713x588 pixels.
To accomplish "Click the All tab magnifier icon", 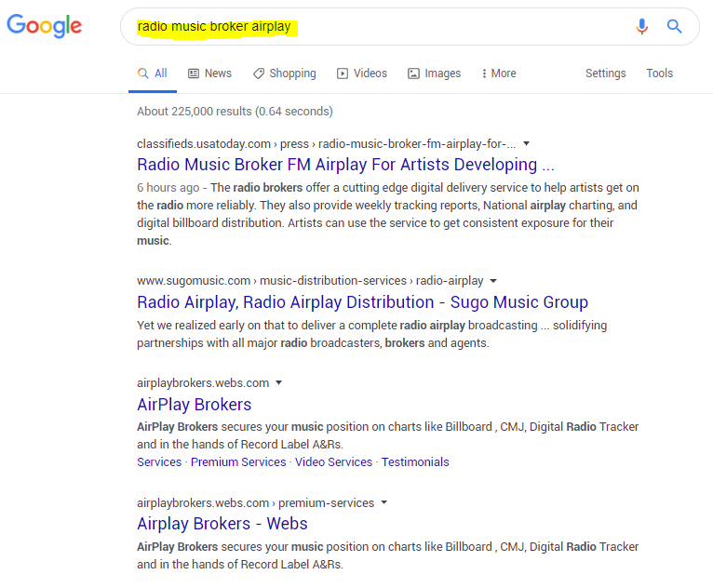I will tap(142, 73).
